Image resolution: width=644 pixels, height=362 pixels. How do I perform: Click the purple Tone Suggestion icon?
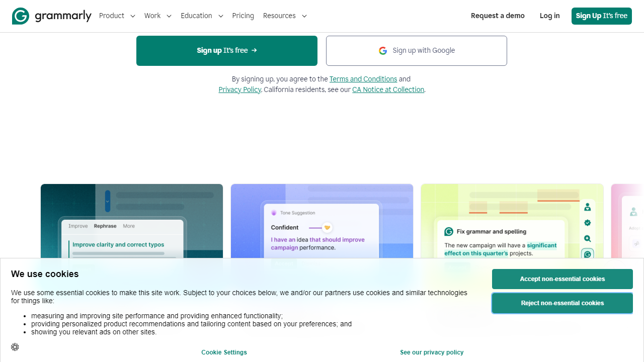(x=274, y=213)
